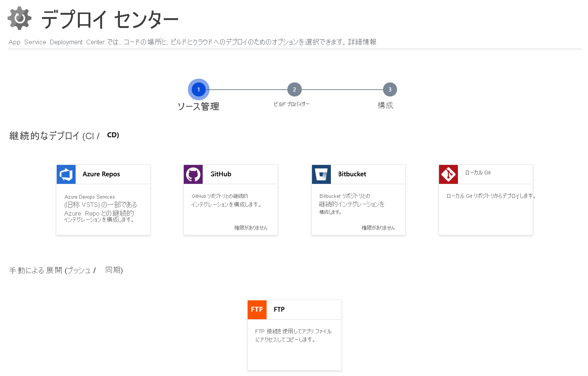Choose the GitHub card title
The width and height of the screenshot is (588, 376).
[x=221, y=174]
